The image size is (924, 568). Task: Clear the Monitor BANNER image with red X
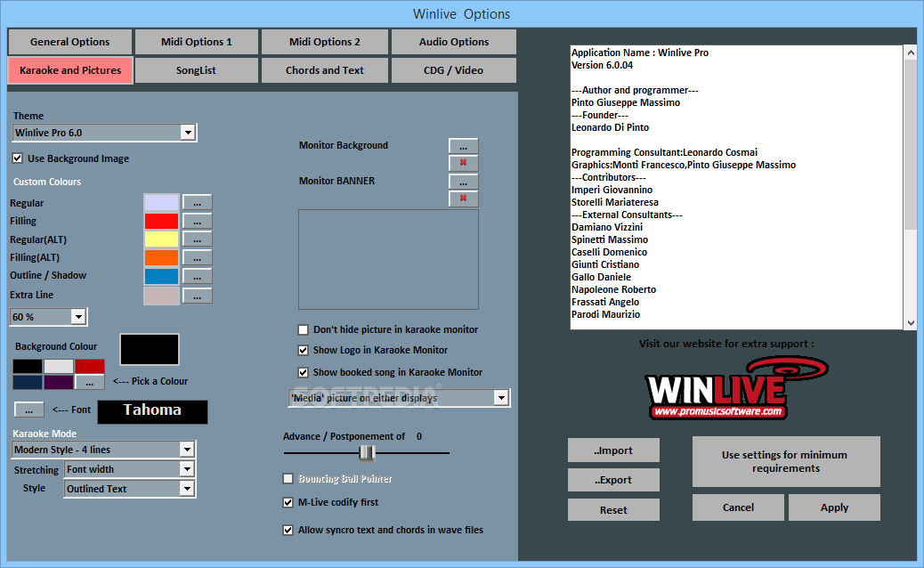point(463,199)
